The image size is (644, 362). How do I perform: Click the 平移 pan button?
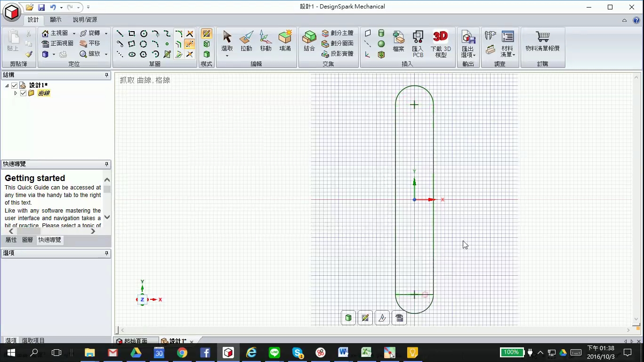coord(90,44)
